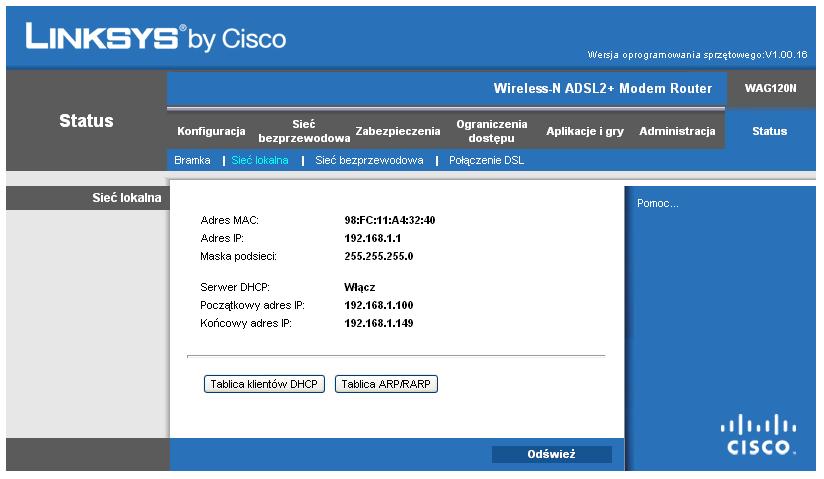Click the Odśwież refresh button
This screenshot has height=479, width=824.
552,454
